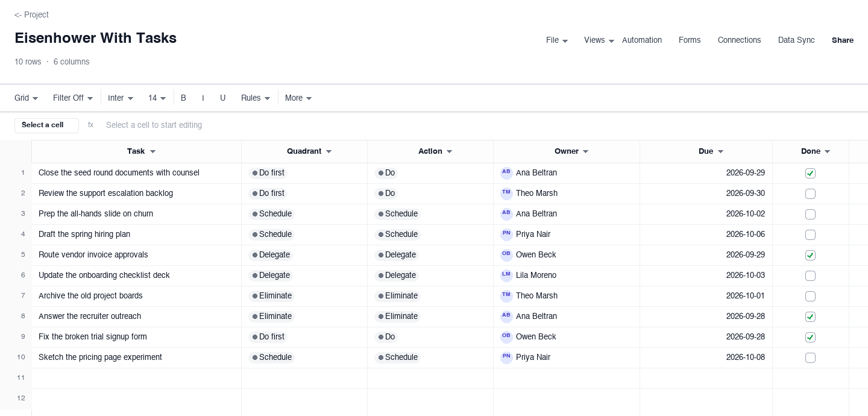Apply Italic formatting from the toolbar
Image resolution: width=868 pixels, height=416 pixels.
(x=203, y=98)
